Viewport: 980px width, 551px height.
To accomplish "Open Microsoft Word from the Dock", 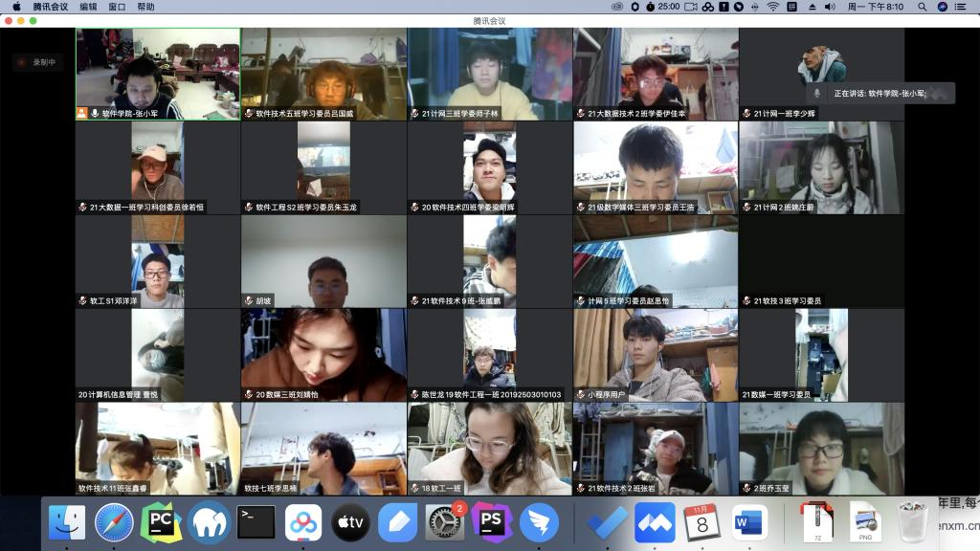I will coord(749,522).
